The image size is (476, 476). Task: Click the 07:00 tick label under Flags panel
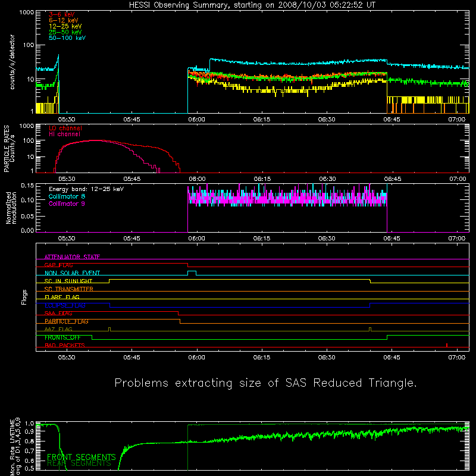click(x=457, y=358)
